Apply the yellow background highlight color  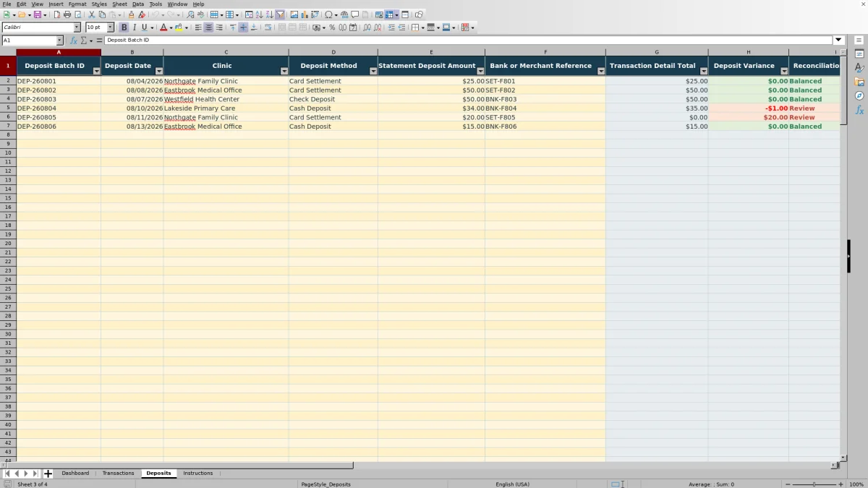(179, 27)
